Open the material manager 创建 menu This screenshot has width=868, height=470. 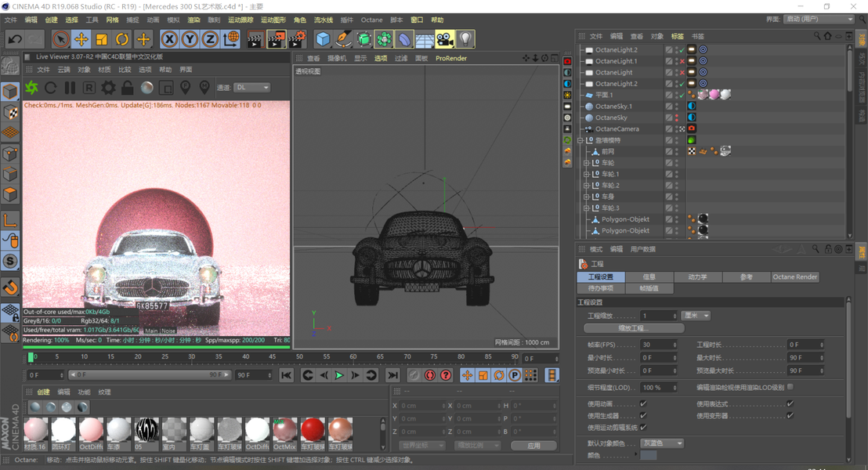[x=43, y=392]
